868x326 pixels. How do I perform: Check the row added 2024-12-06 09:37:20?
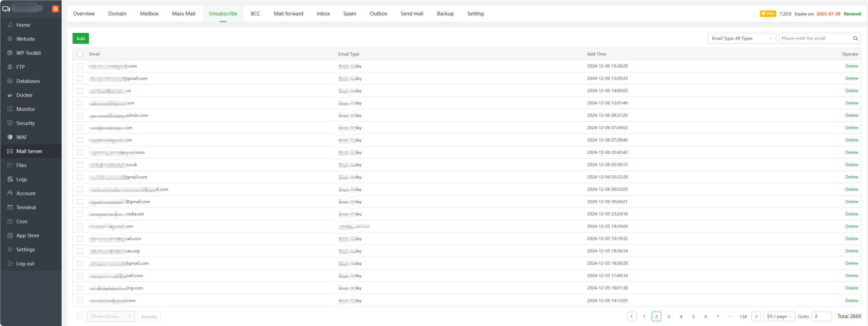80,115
